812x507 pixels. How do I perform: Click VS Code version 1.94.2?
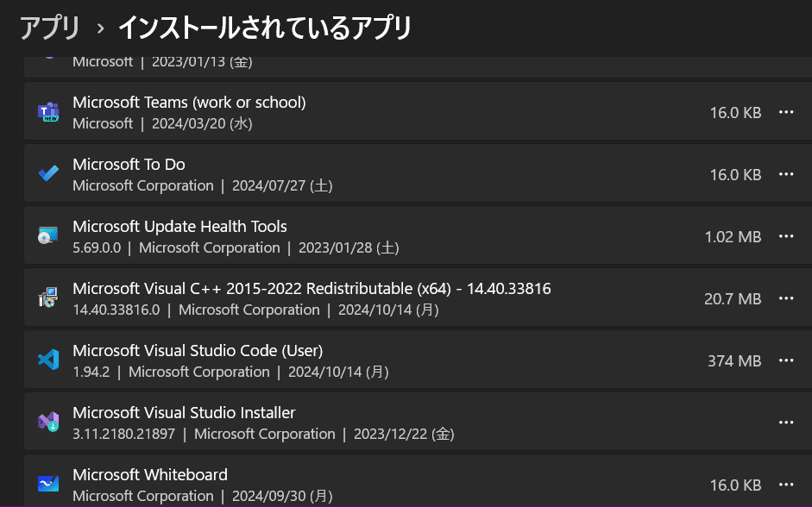click(x=91, y=372)
